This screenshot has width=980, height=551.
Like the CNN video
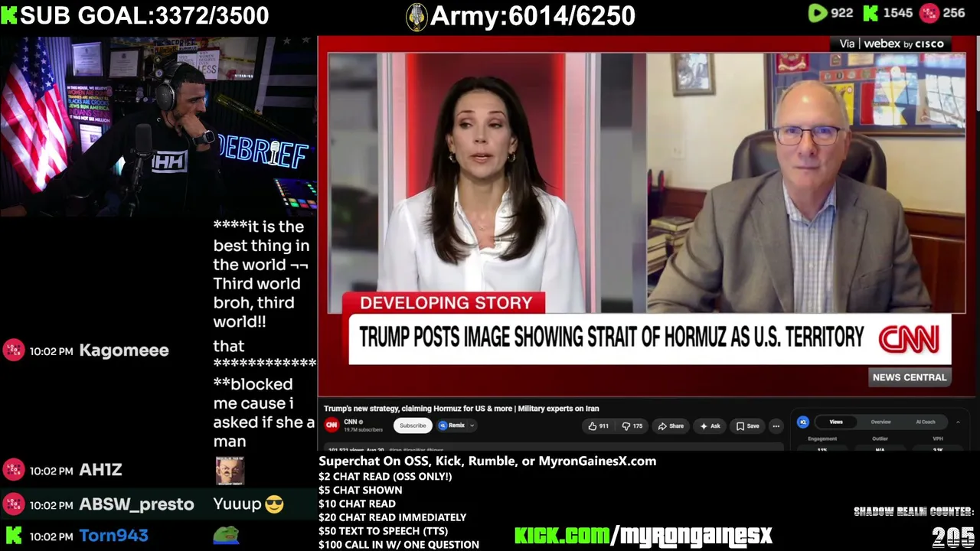point(599,426)
